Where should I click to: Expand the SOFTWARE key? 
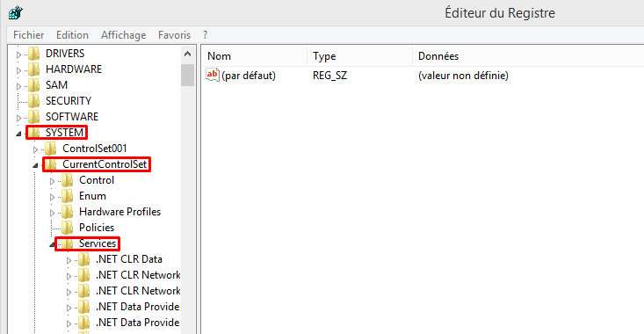click(x=18, y=118)
